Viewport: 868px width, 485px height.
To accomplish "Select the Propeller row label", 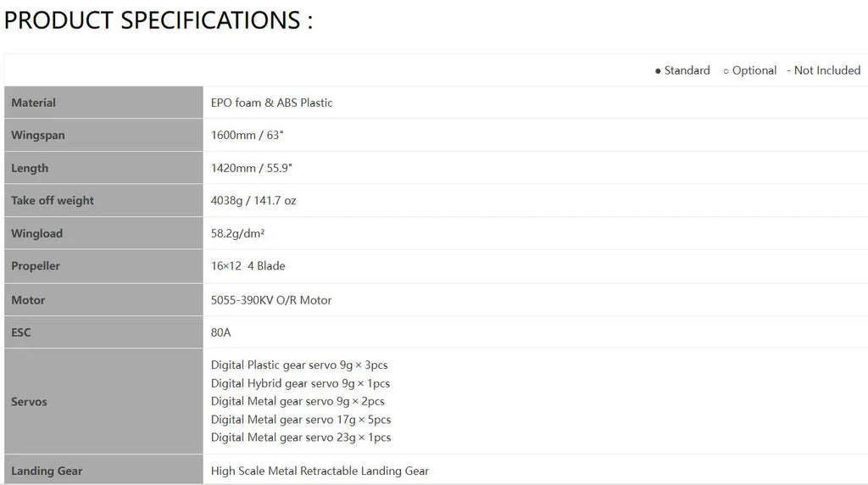I will [x=36, y=265].
